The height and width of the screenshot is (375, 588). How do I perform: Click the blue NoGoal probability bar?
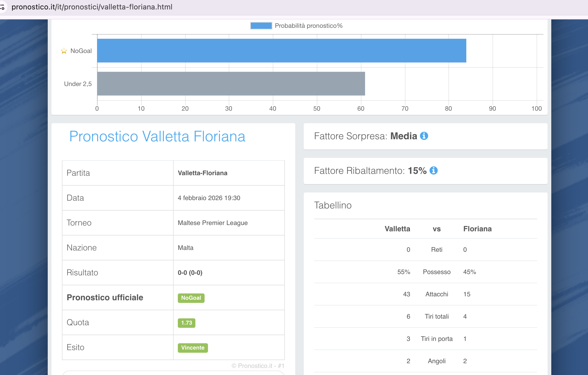[281, 51]
